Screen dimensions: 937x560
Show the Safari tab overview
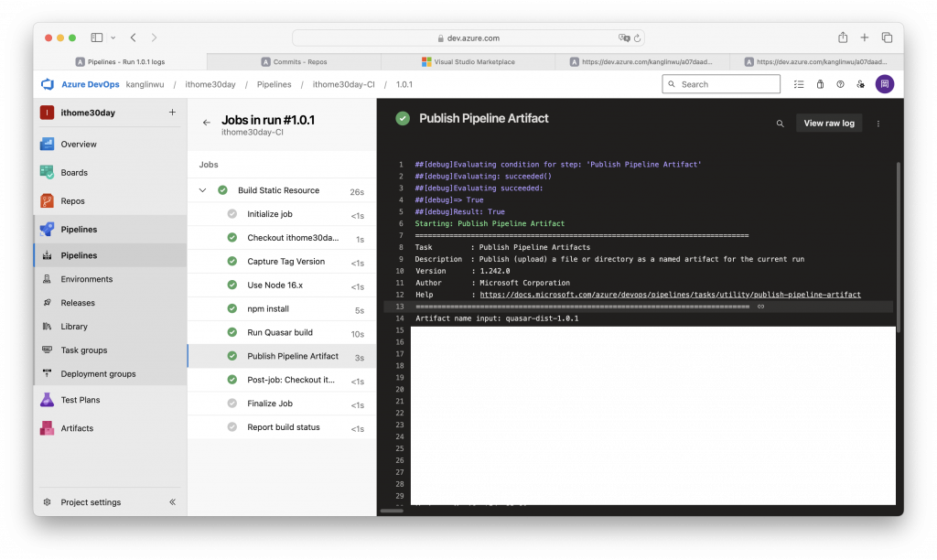tap(887, 38)
